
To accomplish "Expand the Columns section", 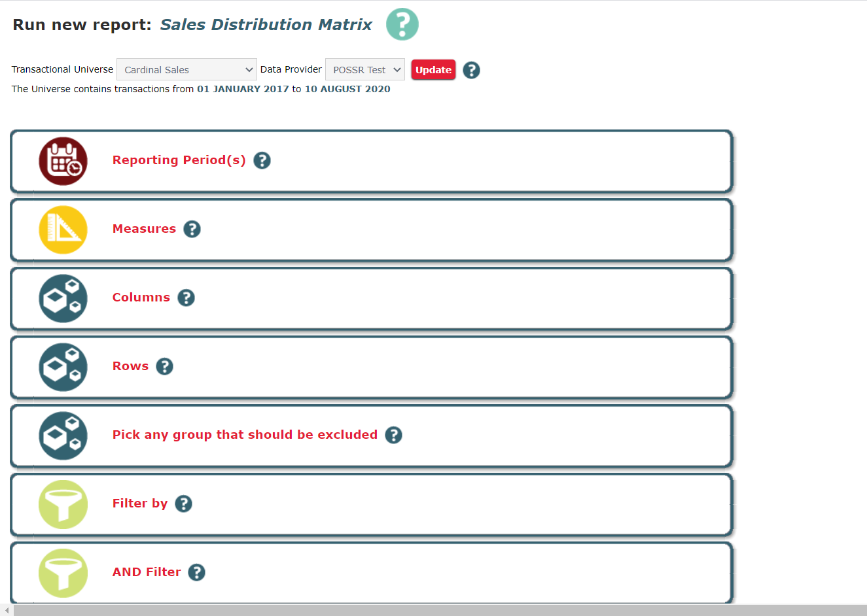I will point(141,298).
